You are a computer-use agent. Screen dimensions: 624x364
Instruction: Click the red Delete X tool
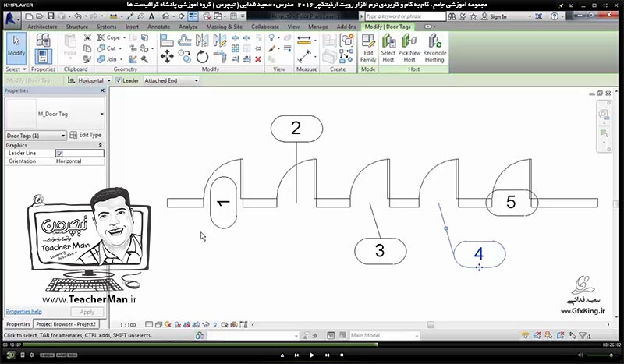[x=258, y=59]
